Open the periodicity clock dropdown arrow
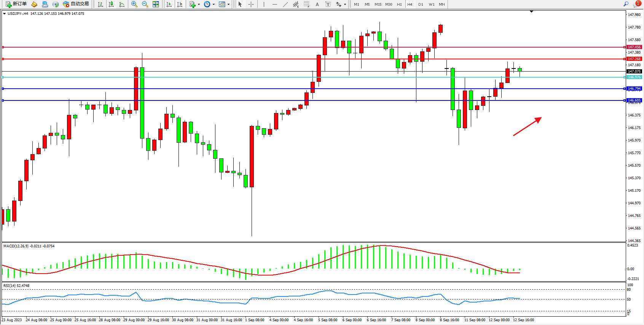644x325 pixels. 214,5
